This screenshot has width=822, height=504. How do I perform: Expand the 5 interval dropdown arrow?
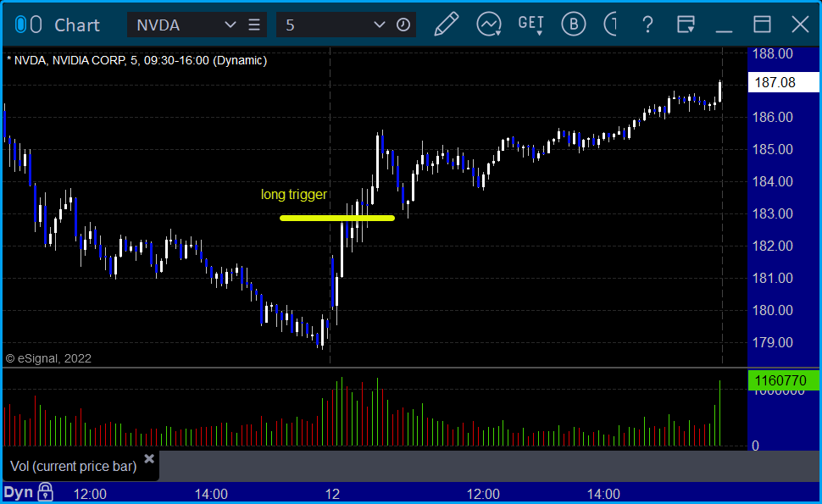379,25
